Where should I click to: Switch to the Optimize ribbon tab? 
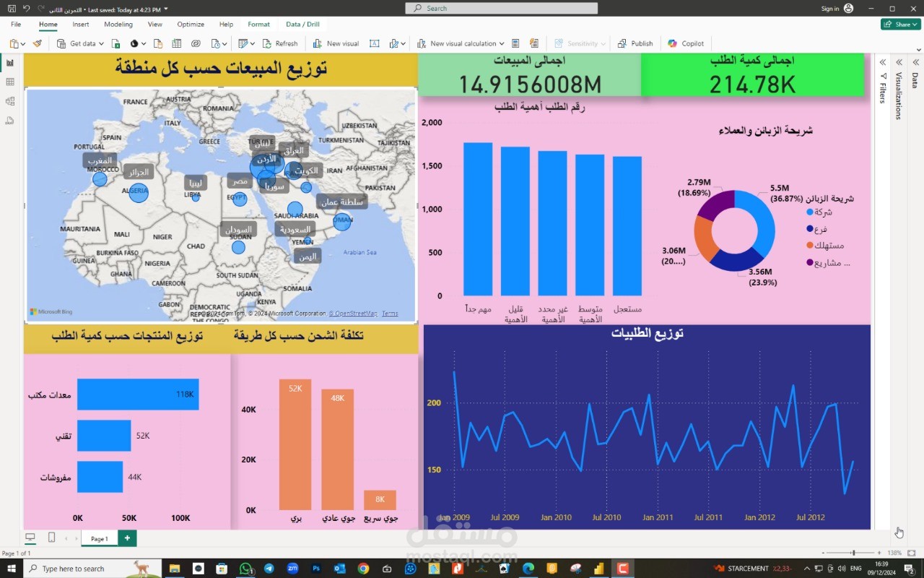click(x=191, y=25)
